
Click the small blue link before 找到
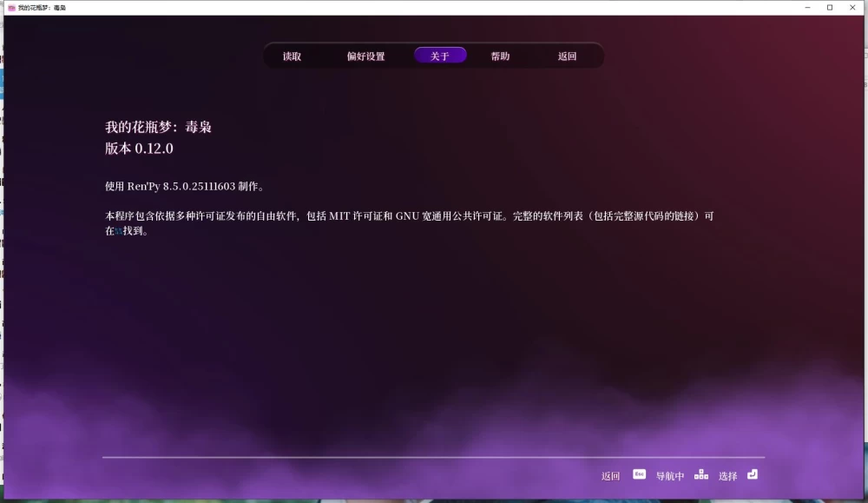click(x=118, y=232)
